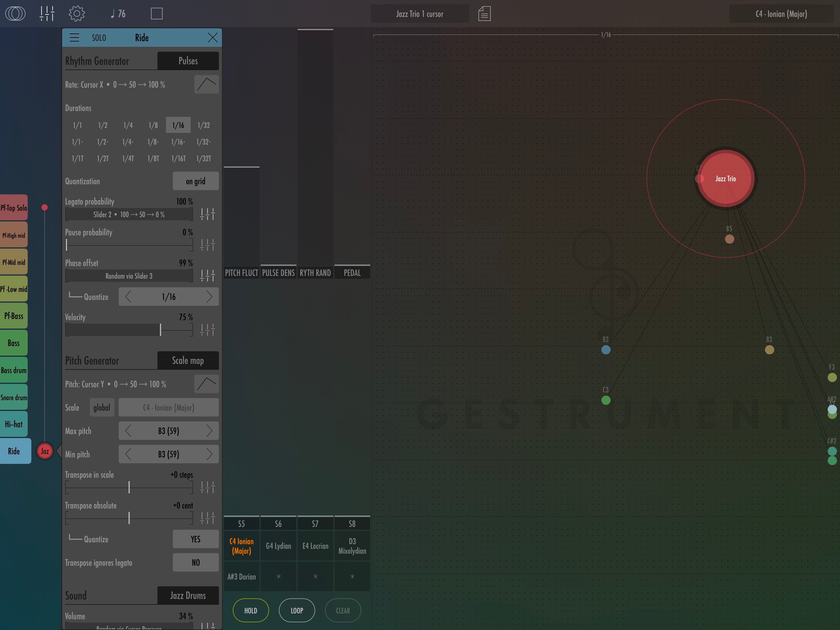This screenshot has height=630, width=840.
Task: Toggle pitch Quantize YES button
Action: [195, 539]
